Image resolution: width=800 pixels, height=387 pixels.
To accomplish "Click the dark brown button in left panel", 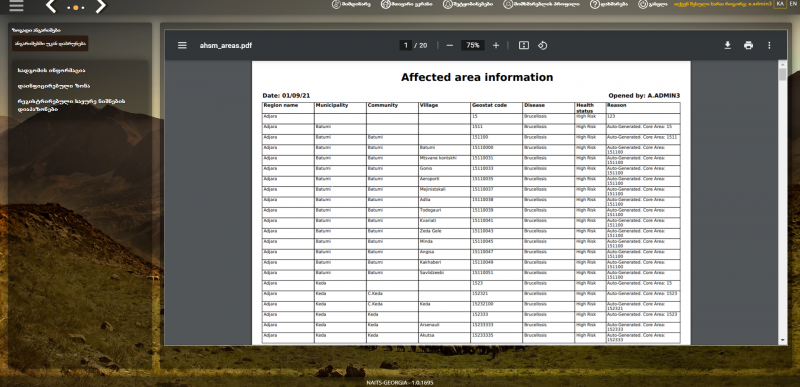I will pos(50,43).
